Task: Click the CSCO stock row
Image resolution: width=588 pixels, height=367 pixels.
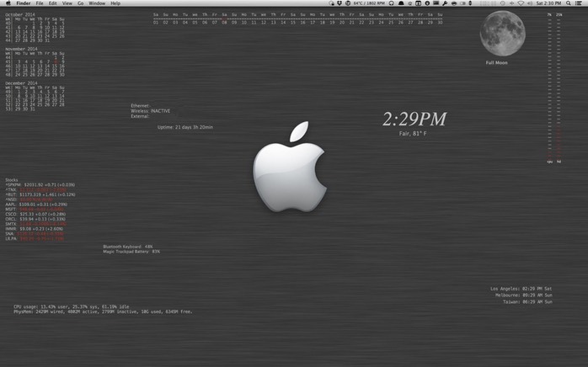Action: click(35, 214)
